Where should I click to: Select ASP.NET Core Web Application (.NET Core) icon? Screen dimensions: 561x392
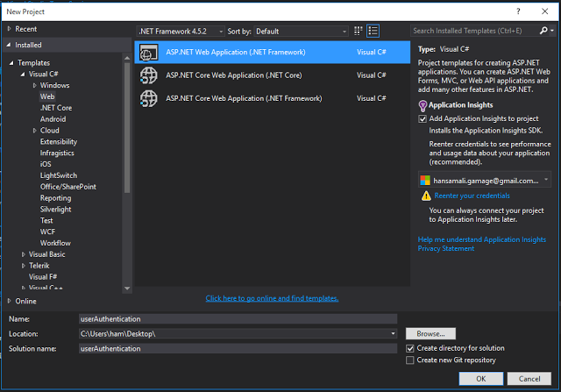click(148, 75)
